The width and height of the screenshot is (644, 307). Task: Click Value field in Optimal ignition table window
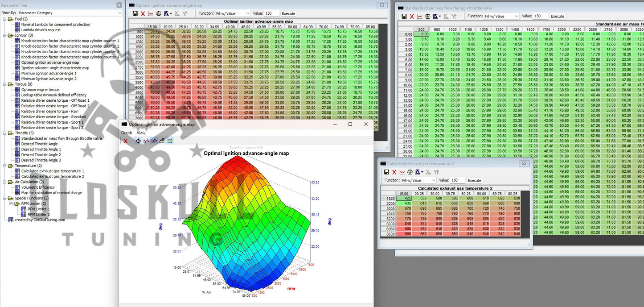[x=271, y=14]
